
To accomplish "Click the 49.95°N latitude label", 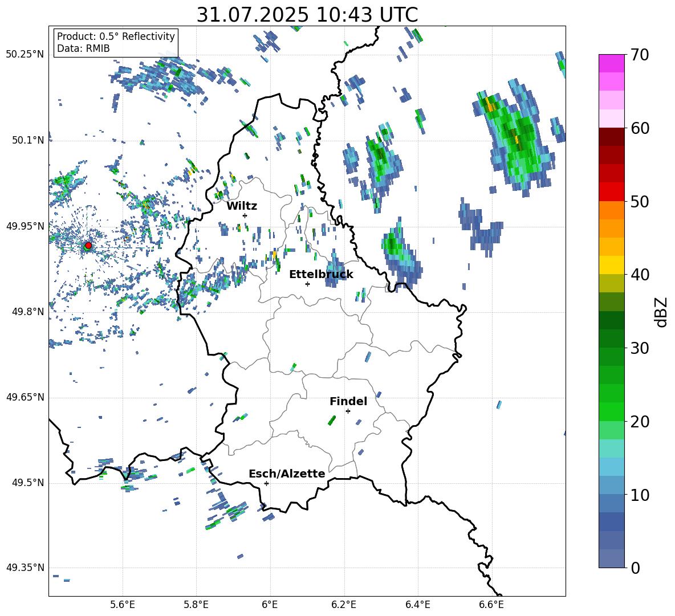I will (25, 226).
